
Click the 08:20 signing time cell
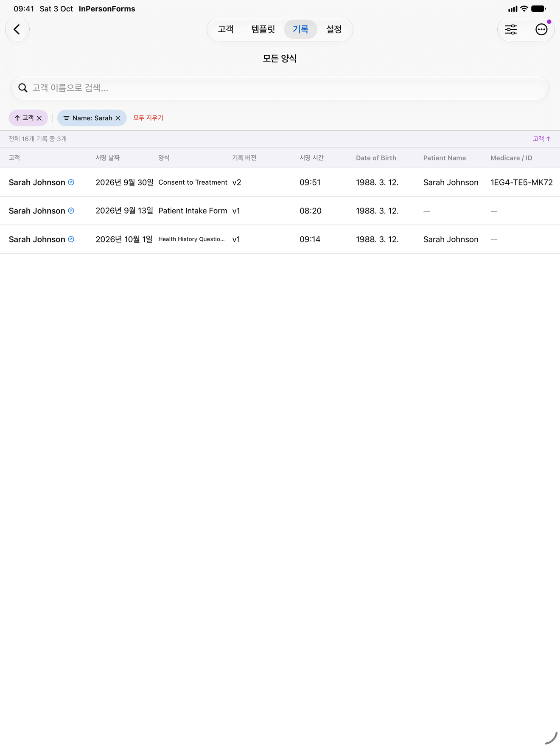point(311,211)
